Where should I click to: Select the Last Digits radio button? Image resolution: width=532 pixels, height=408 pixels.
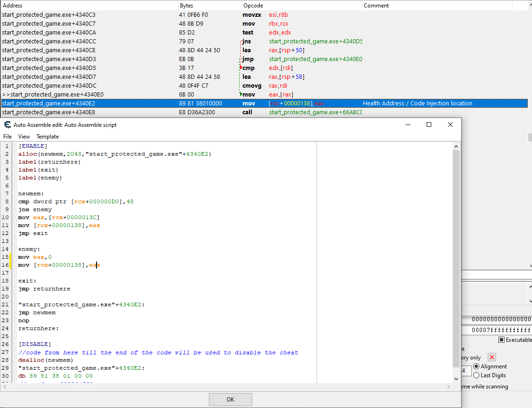(476, 375)
